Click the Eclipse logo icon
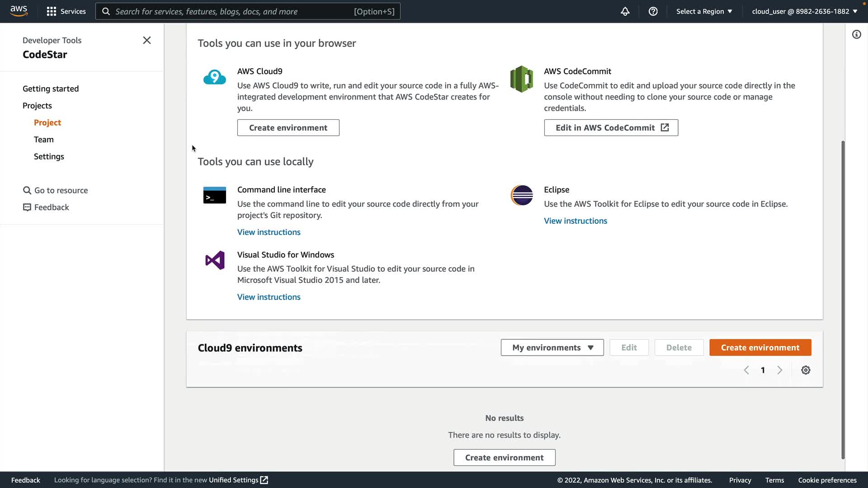This screenshot has width=868, height=488. pyautogui.click(x=522, y=195)
